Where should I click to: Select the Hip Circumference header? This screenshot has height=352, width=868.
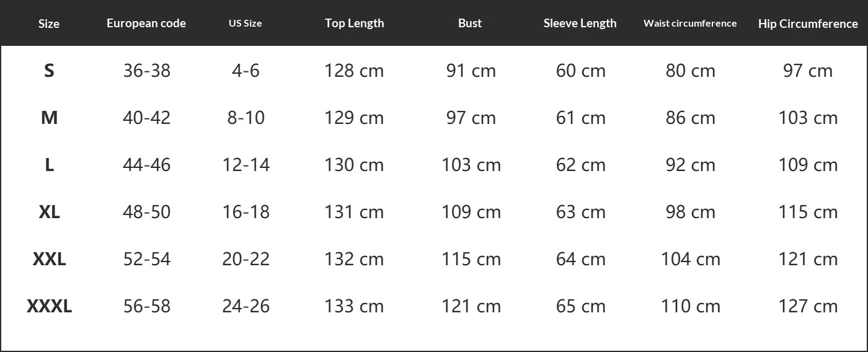tap(808, 24)
